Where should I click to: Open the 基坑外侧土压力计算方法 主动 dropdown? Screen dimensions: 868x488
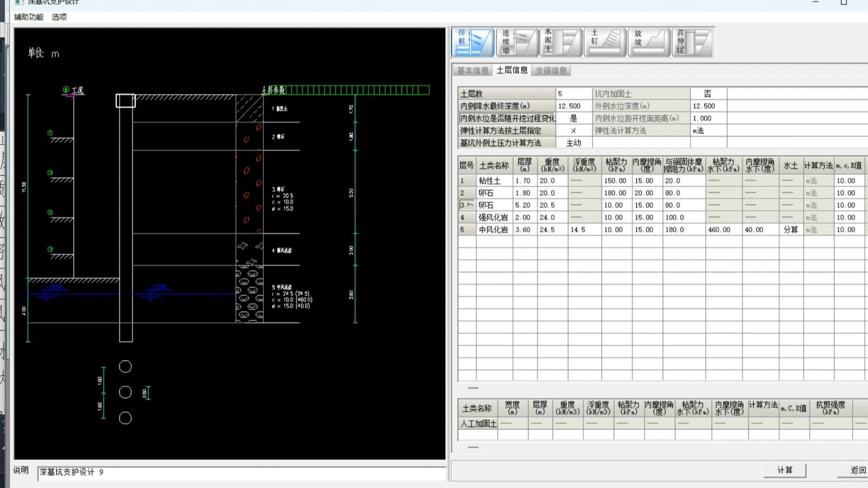tap(573, 143)
